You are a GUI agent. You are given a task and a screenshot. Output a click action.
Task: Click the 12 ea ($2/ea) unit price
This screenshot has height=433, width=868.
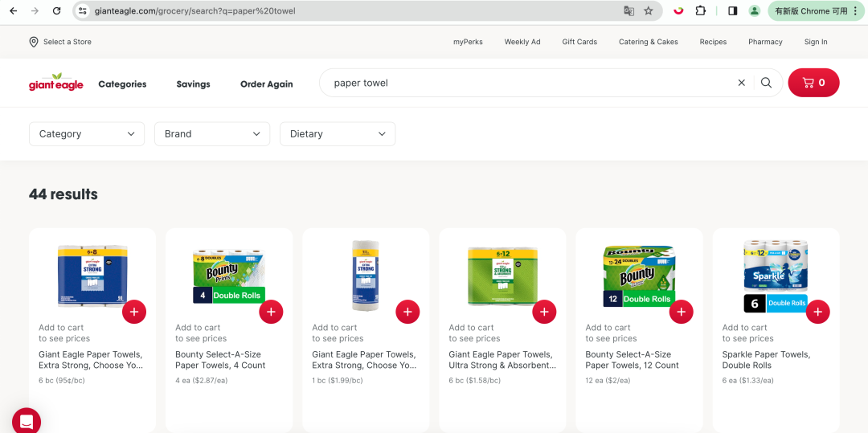608,381
